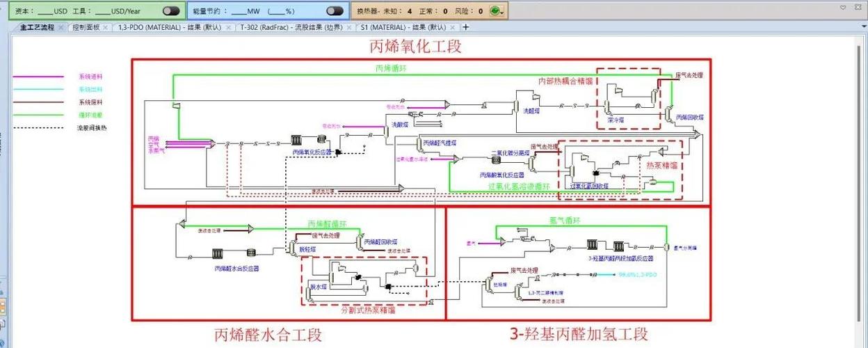
Task: Close the S1 (MATERIAL) tab
Action: [454, 28]
